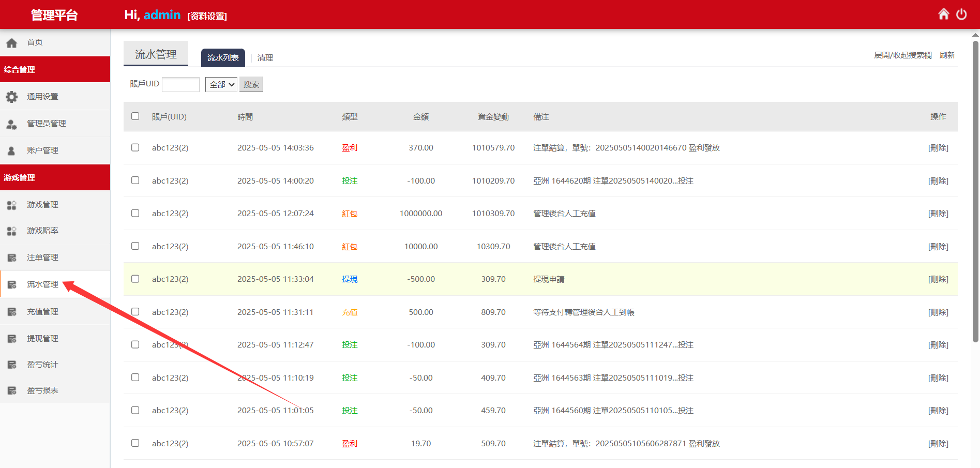Screen dimensions: 980x468
Task: Check the 提現 row at 11:33:04
Action: pyautogui.click(x=135, y=279)
